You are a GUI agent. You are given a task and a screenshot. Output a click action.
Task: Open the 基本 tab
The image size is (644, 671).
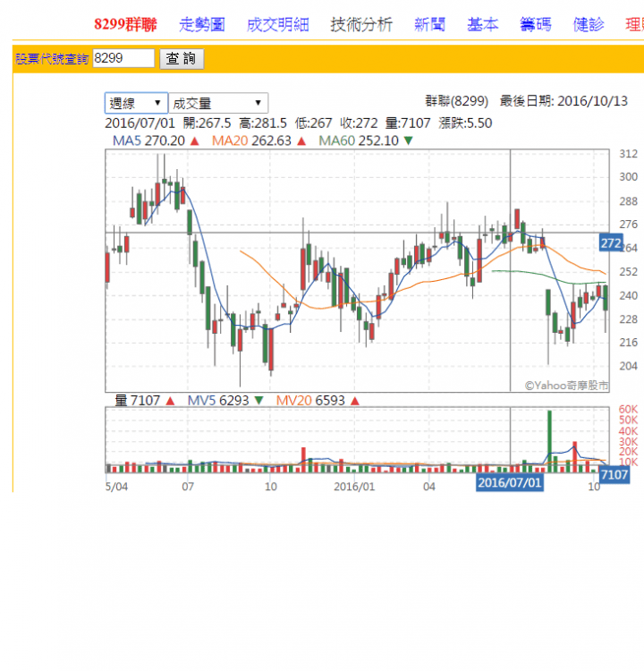[x=483, y=24]
